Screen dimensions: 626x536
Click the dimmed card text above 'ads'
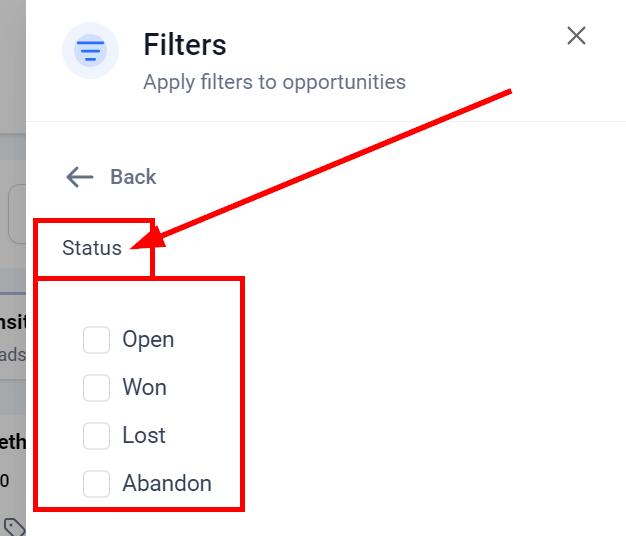pos(12,321)
